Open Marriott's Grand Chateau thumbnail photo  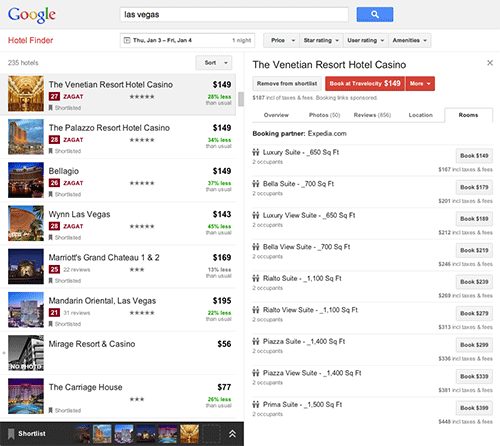click(x=26, y=266)
